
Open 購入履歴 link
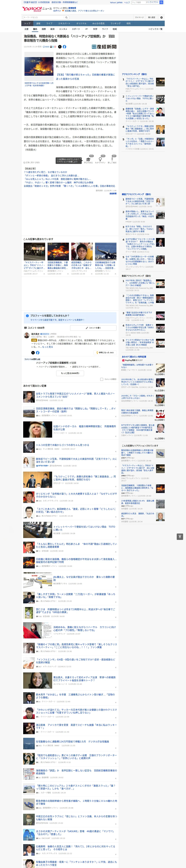point(152,17)
